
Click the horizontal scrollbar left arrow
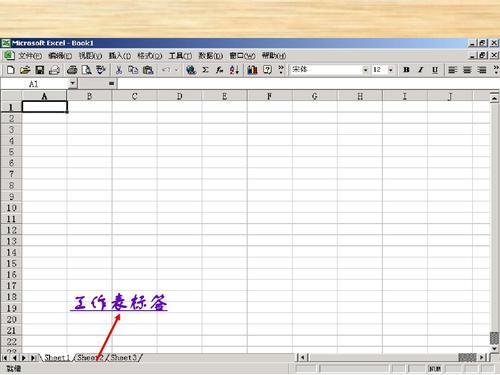pos(302,358)
